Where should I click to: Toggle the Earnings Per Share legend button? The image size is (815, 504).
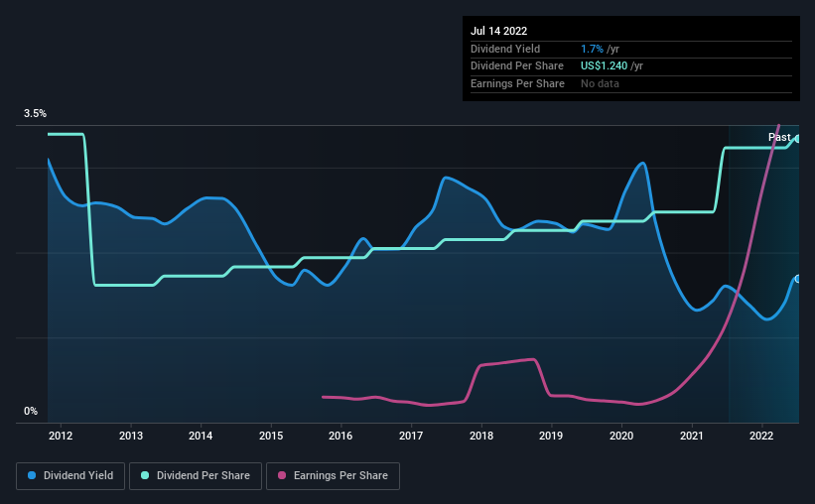333,476
